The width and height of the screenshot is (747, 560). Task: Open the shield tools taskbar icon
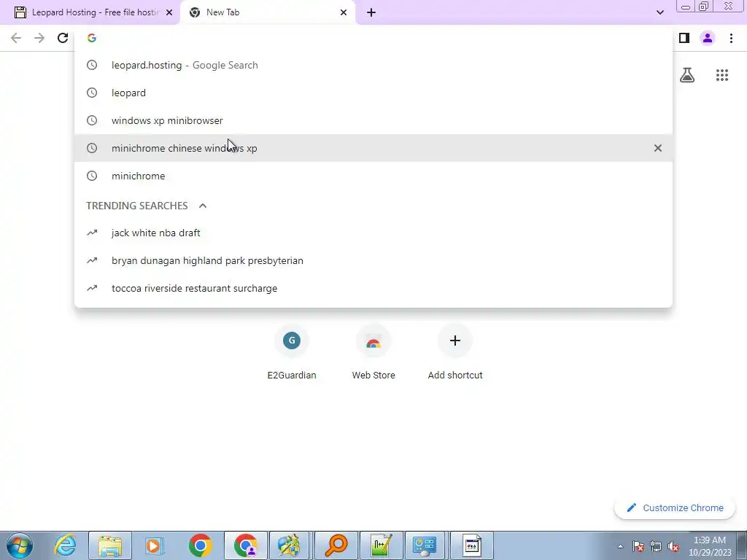(x=290, y=545)
